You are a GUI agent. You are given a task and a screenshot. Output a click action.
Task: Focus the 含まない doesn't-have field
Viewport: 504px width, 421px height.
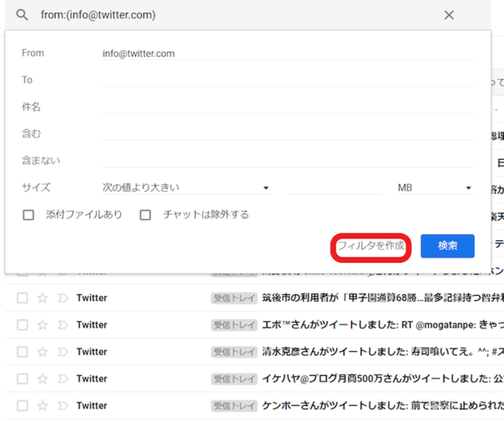(288, 161)
